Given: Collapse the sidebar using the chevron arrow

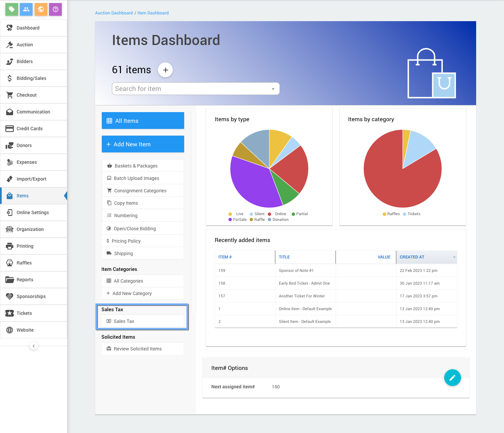Looking at the screenshot, I should click(34, 346).
